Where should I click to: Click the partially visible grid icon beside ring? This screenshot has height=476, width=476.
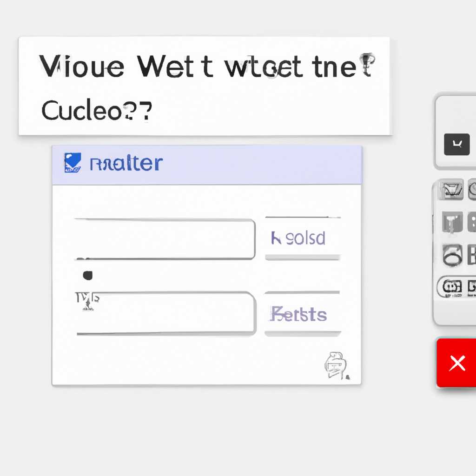(x=472, y=255)
